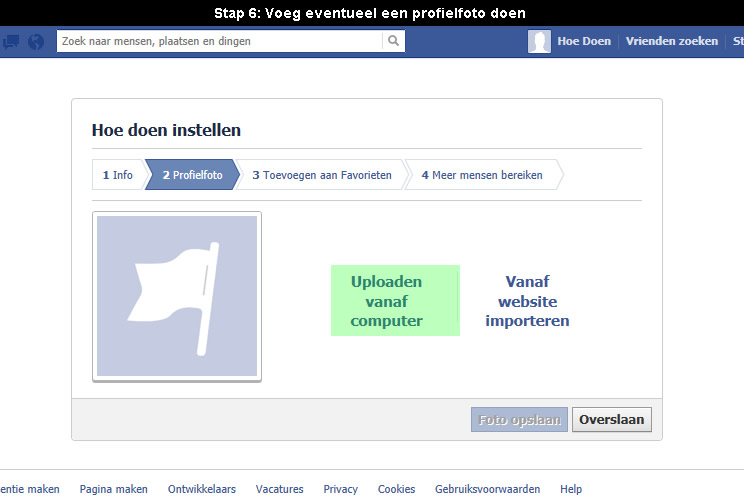Choose Vanaf website importeren
This screenshot has width=744, height=502.
point(527,301)
